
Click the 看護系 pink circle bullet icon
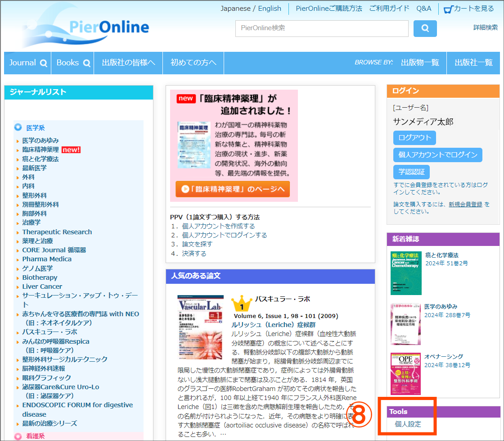tap(18, 436)
